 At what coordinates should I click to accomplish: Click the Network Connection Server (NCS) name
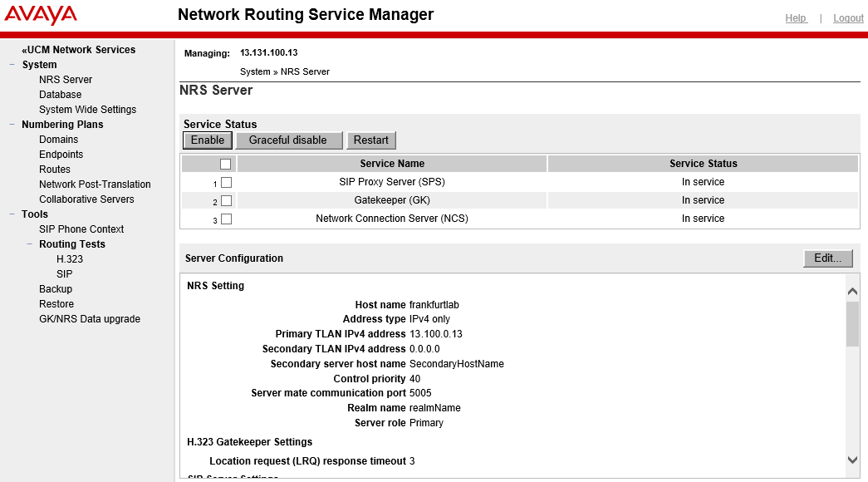pos(392,219)
